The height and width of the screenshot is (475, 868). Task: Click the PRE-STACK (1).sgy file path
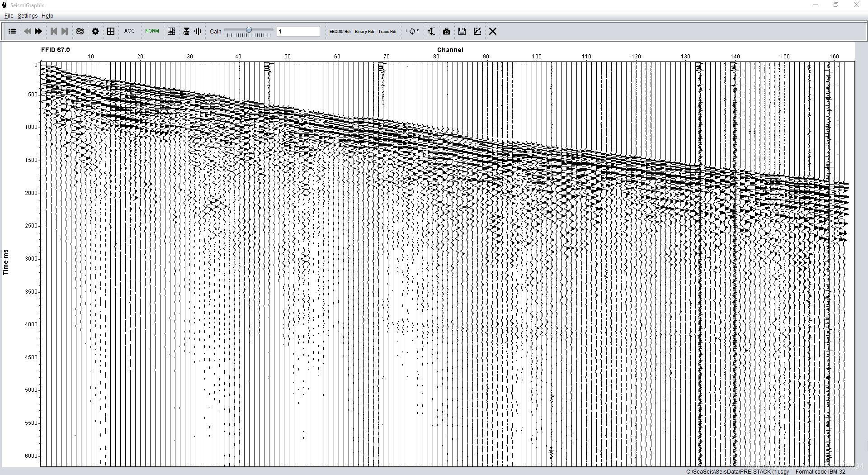click(x=737, y=471)
